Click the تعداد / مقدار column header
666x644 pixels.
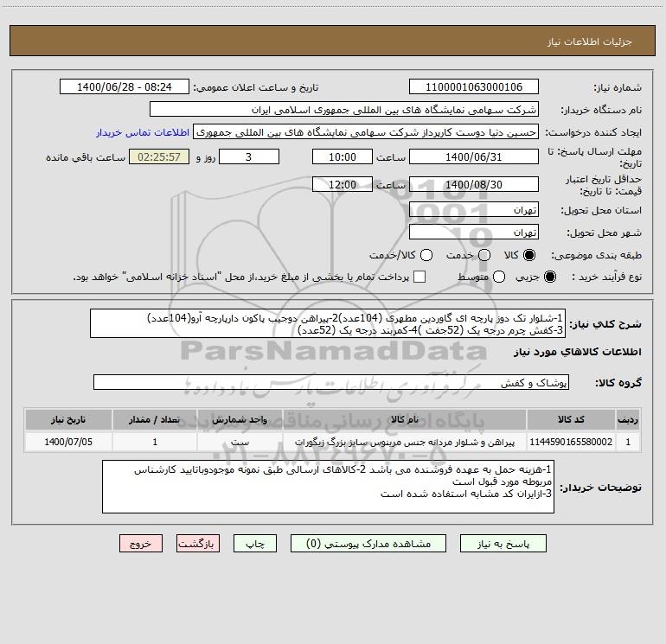click(155, 419)
